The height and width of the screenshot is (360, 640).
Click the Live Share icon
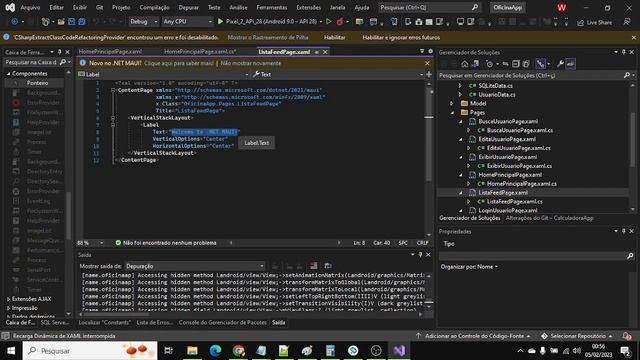580,22
